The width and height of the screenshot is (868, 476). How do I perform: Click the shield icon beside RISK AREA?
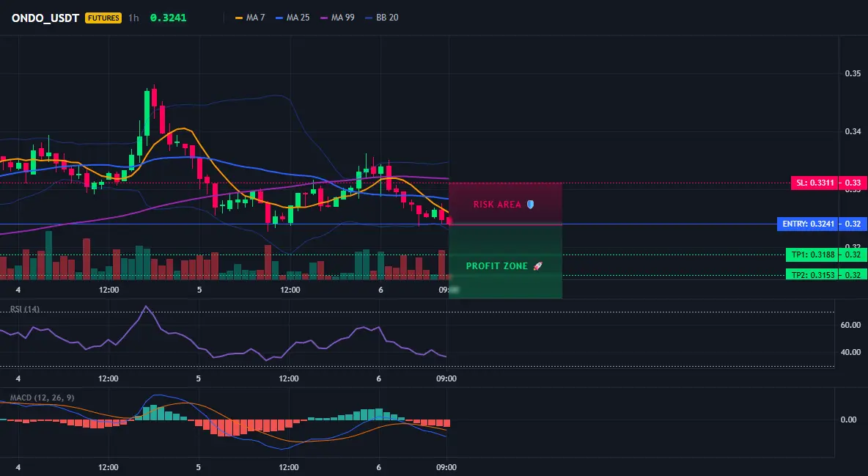(x=530, y=205)
